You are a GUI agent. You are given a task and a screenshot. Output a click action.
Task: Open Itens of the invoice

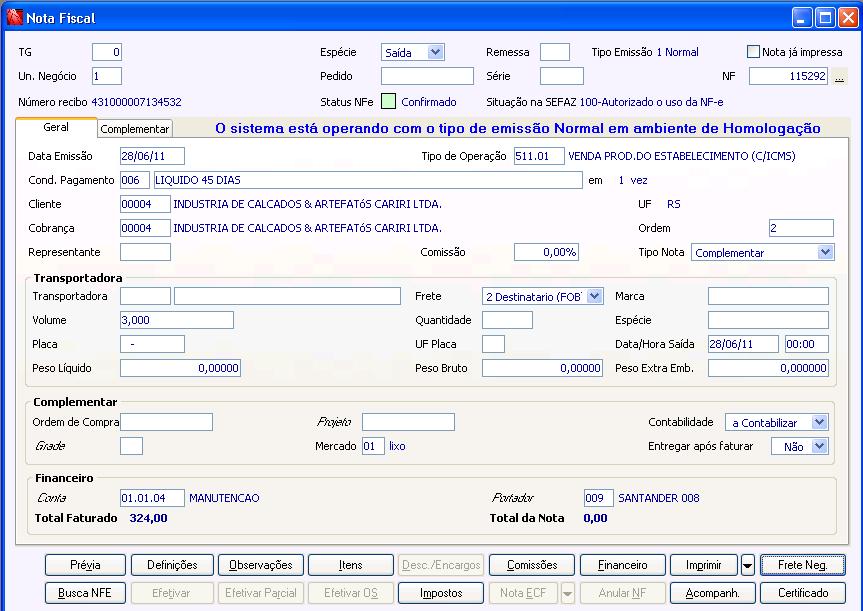point(350,565)
